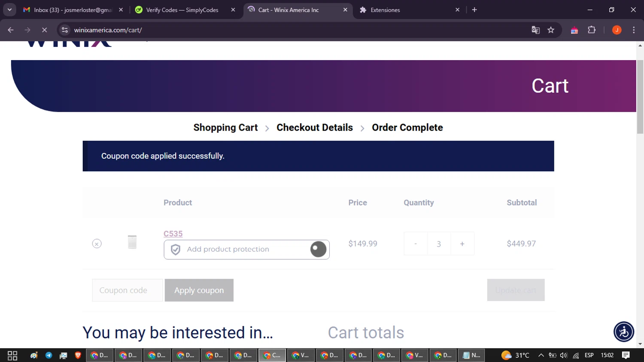Close the Verify Codes SimplyCodes tab
Image resolution: width=644 pixels, height=362 pixels.
(x=233, y=10)
